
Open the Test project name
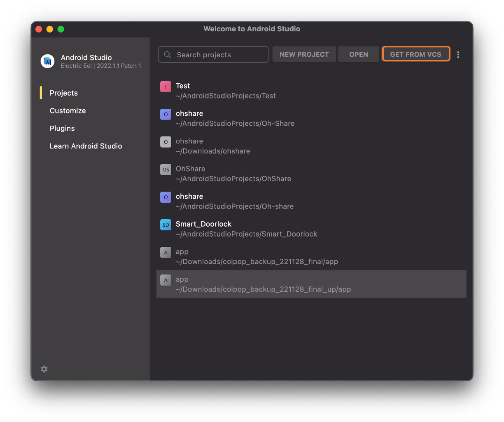pos(183,86)
